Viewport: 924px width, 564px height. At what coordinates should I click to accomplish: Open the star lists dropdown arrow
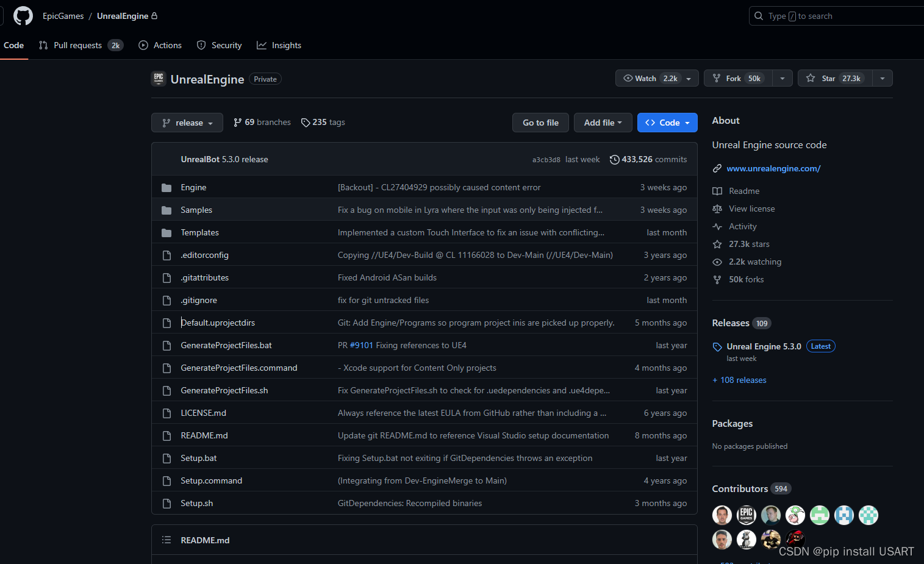point(883,78)
